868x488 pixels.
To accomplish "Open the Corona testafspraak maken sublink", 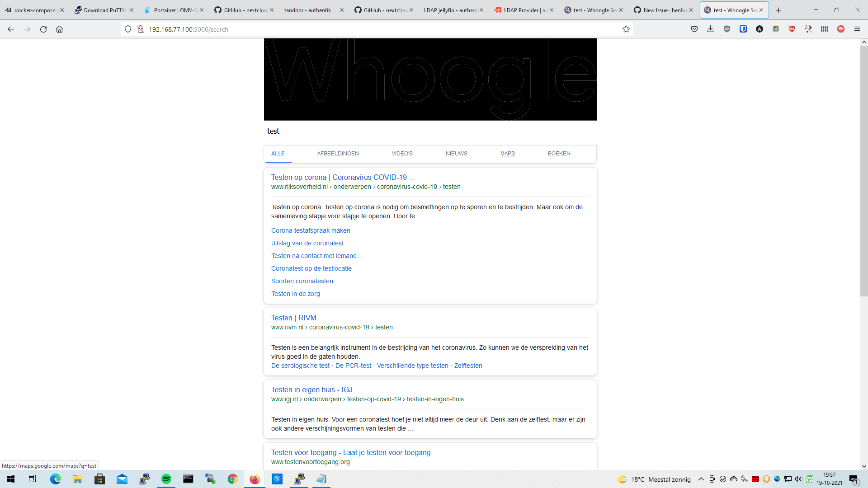I will tap(311, 230).
